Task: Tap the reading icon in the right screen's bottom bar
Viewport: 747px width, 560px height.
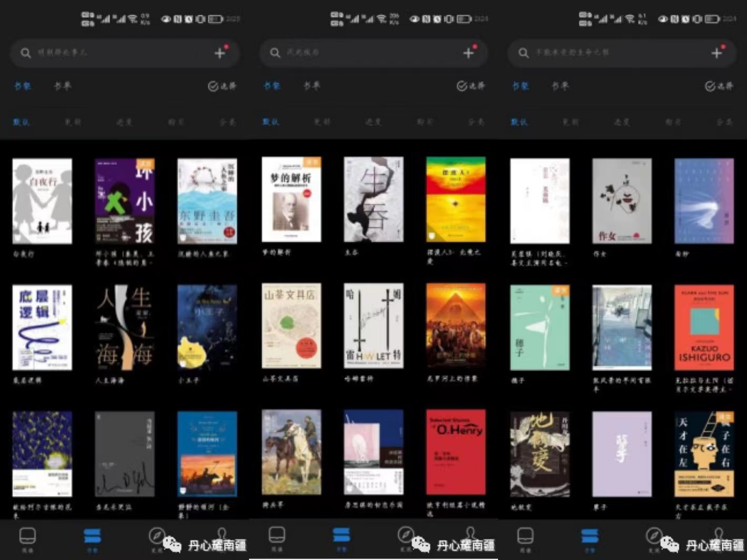Action: point(525,538)
